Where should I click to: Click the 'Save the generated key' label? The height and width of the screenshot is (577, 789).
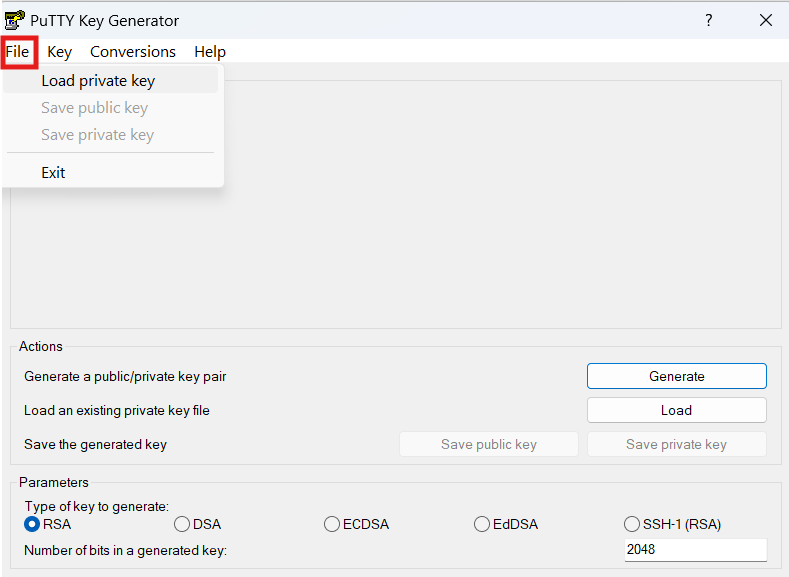[95, 444]
